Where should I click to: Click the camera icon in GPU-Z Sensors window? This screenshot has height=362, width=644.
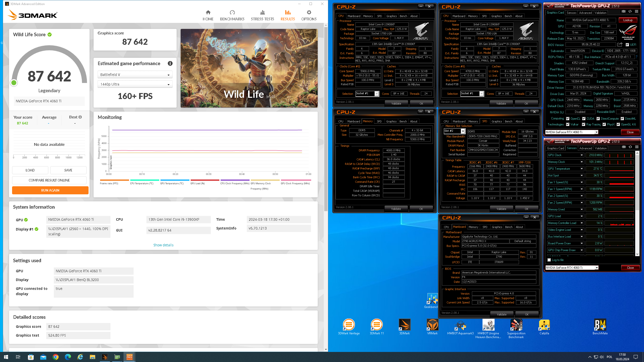[624, 147]
